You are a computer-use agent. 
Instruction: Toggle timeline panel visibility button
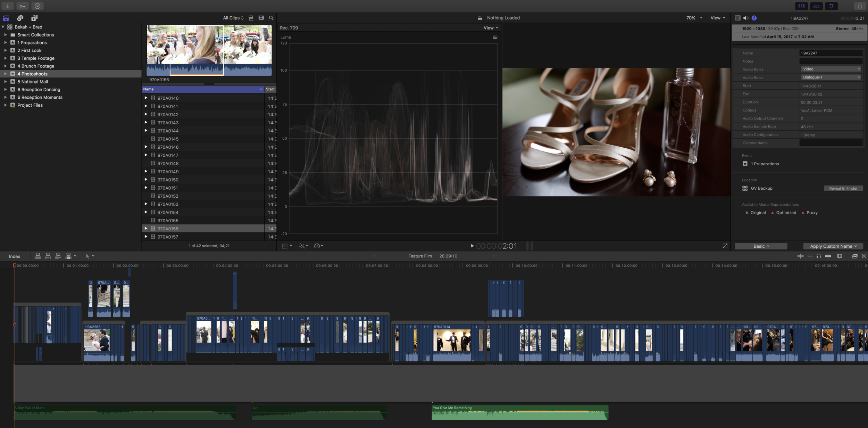pos(816,6)
